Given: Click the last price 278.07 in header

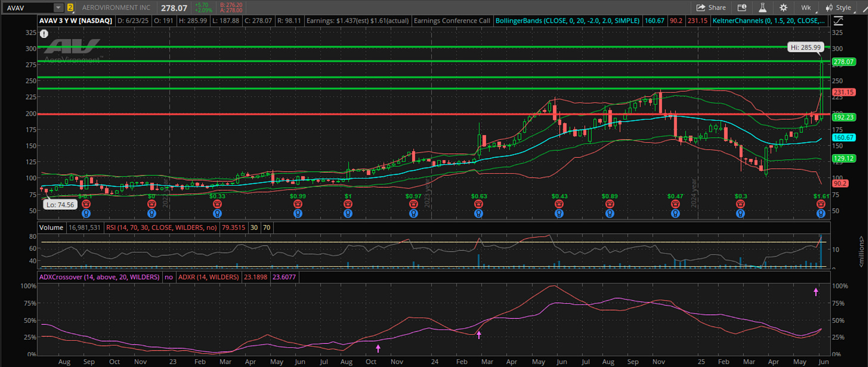Looking at the screenshot, I should (x=173, y=8).
